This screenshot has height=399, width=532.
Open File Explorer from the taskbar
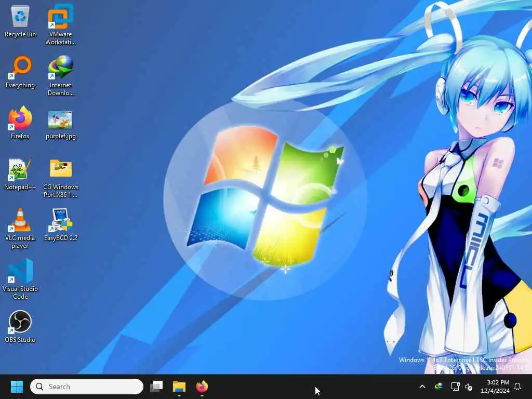click(x=179, y=387)
